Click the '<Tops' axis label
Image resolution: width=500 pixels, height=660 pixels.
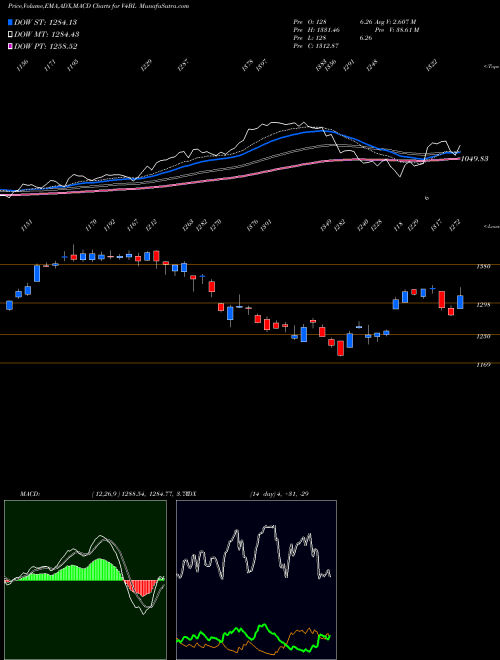point(491,67)
